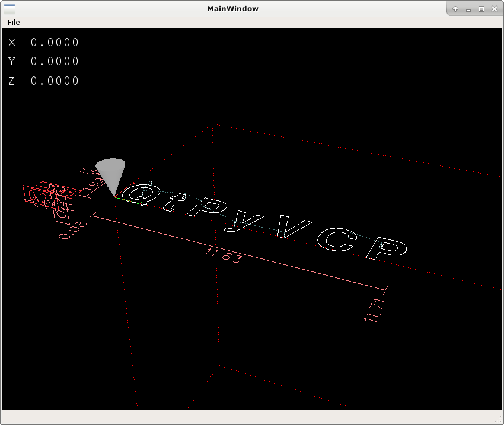Image resolution: width=504 pixels, height=425 pixels.
Task: Click the window resize grip at corner
Action: 499,420
